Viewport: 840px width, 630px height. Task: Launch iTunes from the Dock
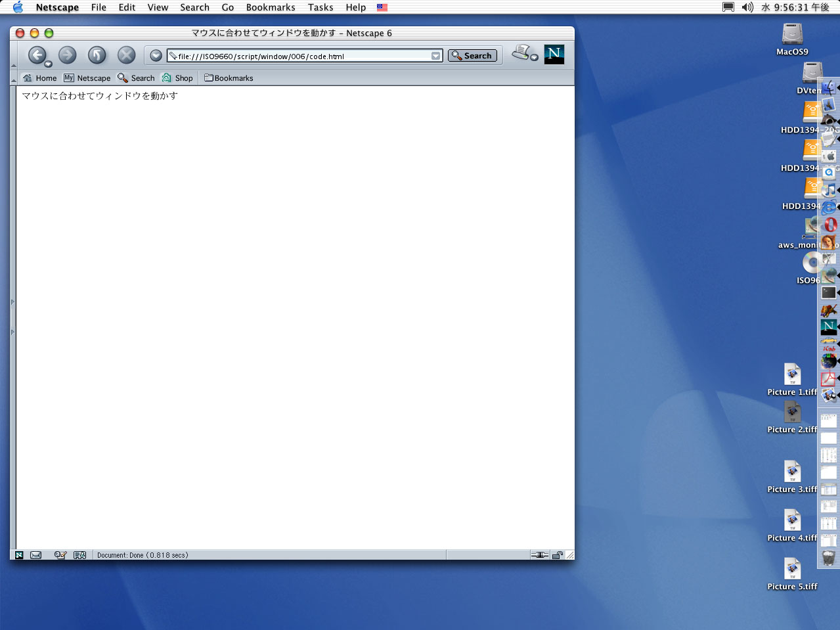(x=829, y=190)
